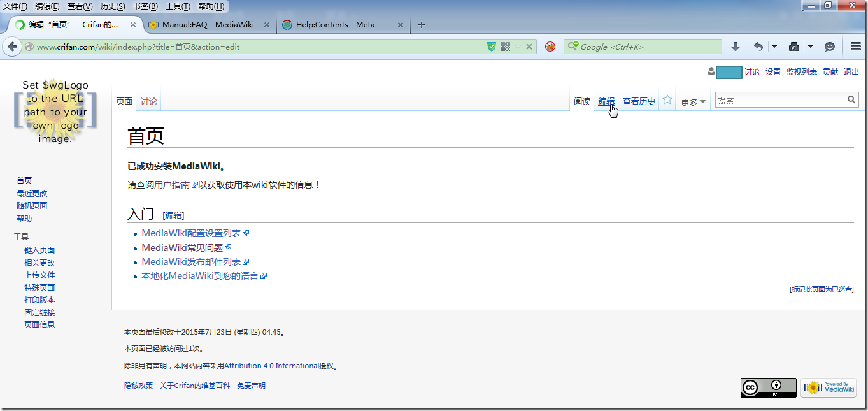This screenshot has width=868, height=411.
Task: Switch to Help:Contents - Meta tab
Action: (344, 25)
